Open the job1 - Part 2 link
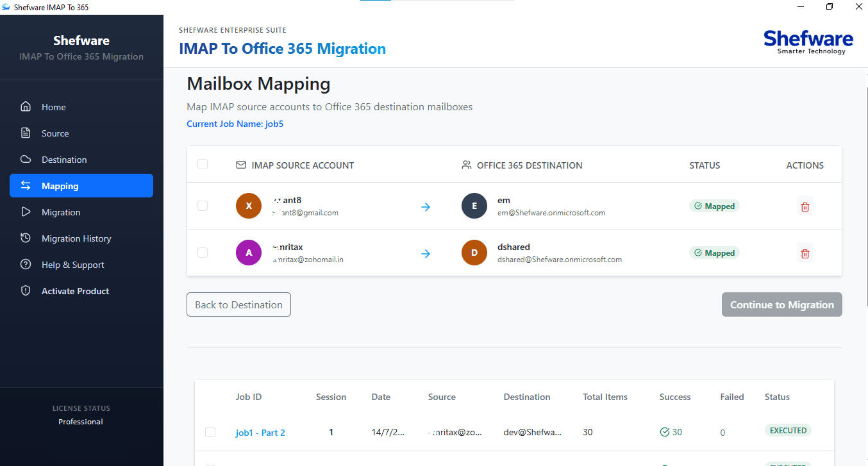This screenshot has width=868, height=466. 260,433
